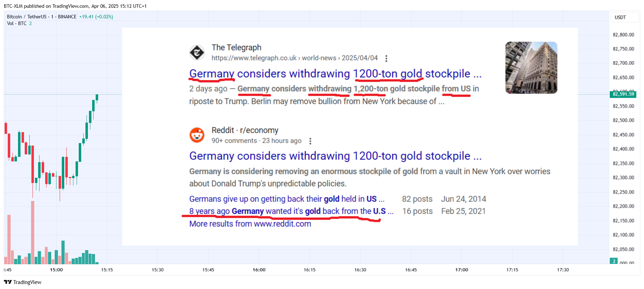
Task: Click the green volume badge showing 2
Action: [614, 261]
